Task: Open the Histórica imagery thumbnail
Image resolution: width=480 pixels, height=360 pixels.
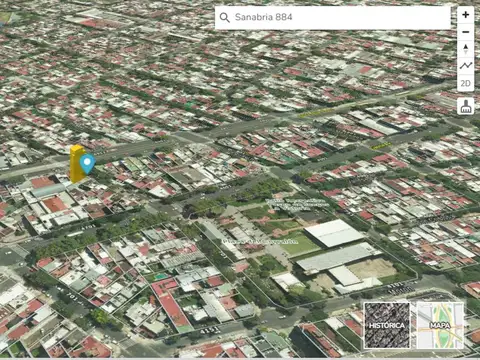Action: [387, 325]
